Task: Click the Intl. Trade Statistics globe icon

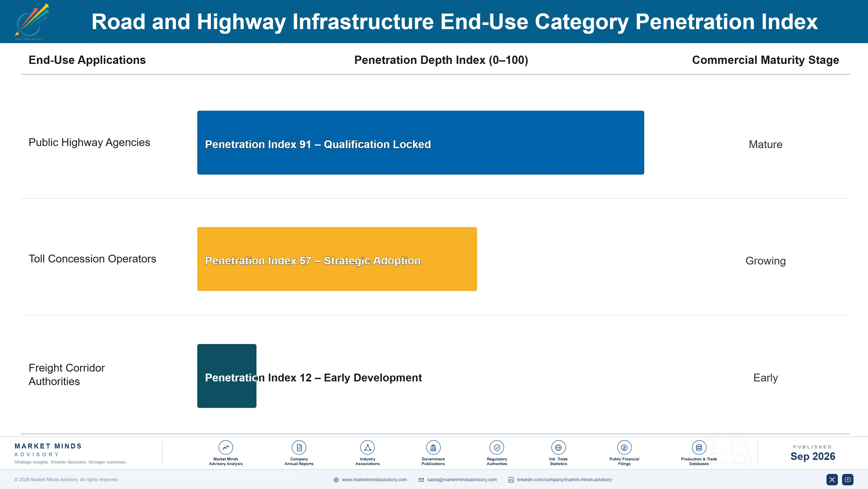Action: 558,447
